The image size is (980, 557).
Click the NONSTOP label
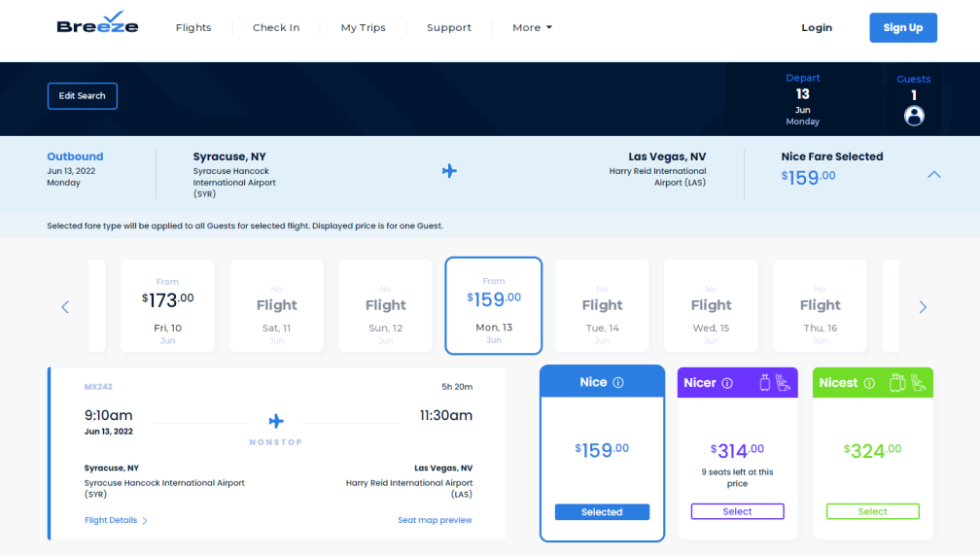[276, 442]
